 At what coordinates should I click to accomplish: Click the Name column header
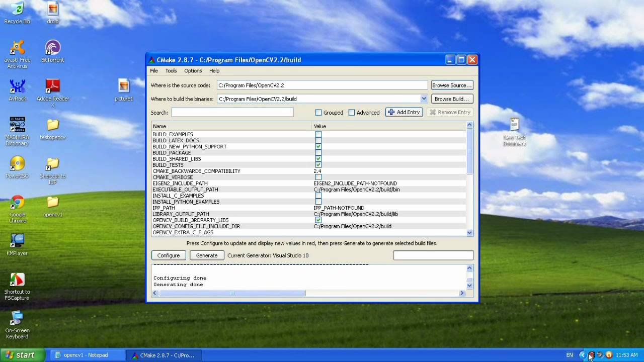tap(232, 126)
